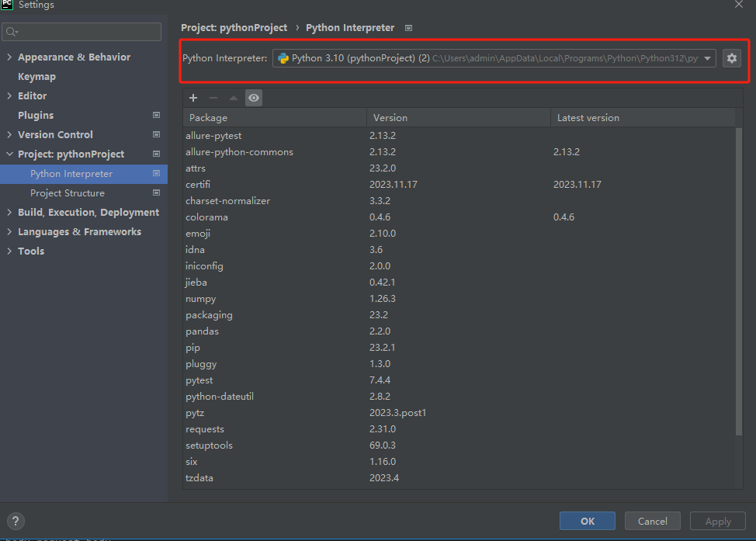Toggle show early releases eye icon
The height and width of the screenshot is (541, 756).
[254, 98]
